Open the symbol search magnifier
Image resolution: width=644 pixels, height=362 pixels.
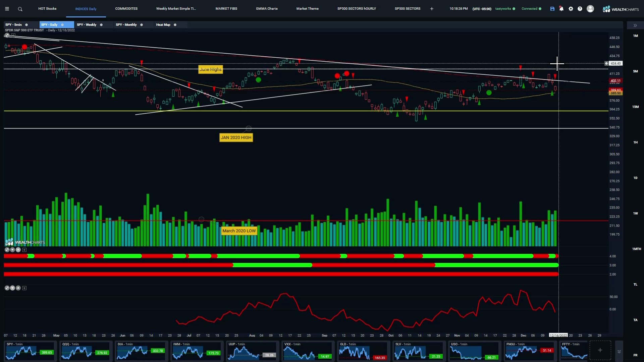[x=20, y=9]
